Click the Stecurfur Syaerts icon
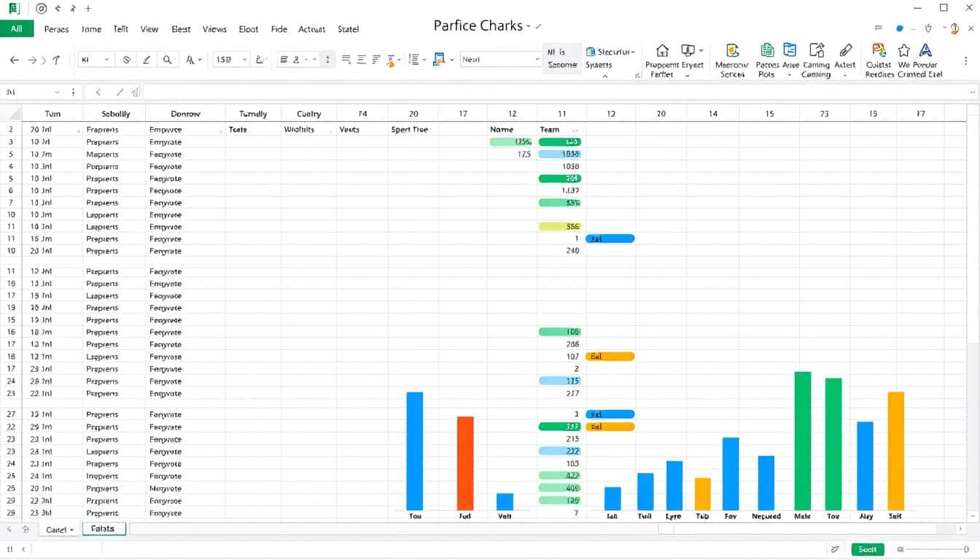Screen dimensions: 980x560 [x=591, y=52]
